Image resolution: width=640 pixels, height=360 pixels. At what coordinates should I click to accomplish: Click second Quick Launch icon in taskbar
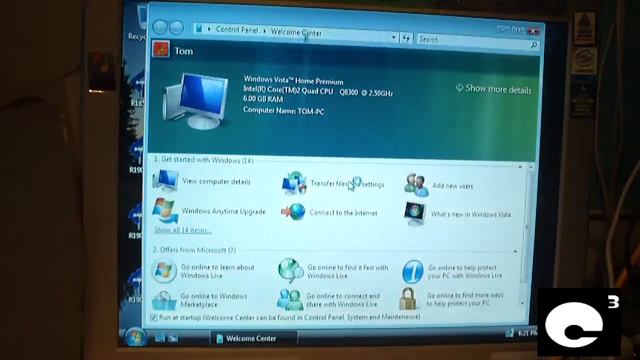click(173, 338)
